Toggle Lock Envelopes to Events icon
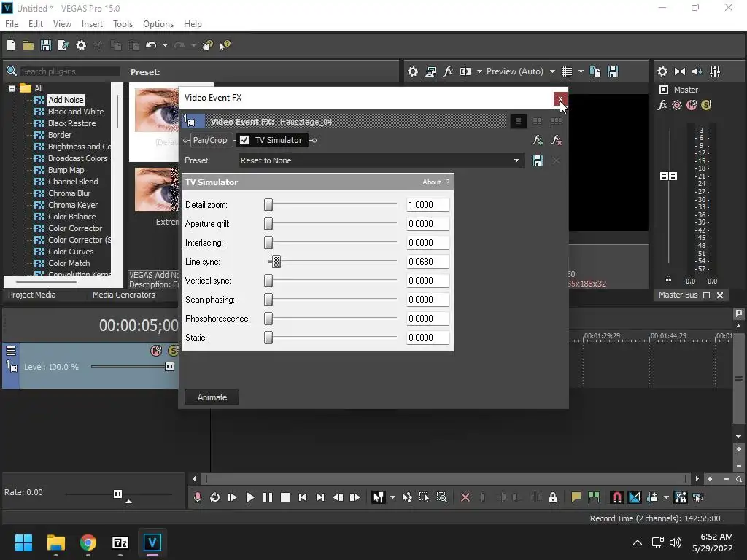747x560 pixels. click(x=681, y=497)
